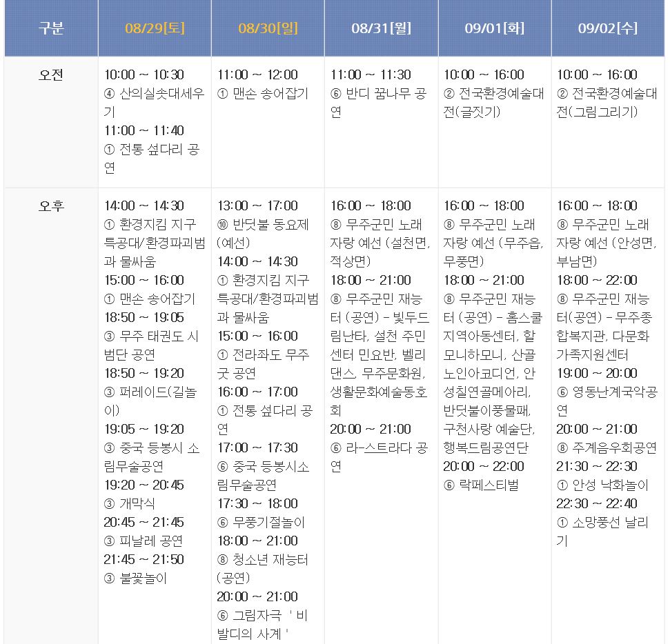670x644 pixels.
Task: Select the 오후 row label
Action: pos(51,206)
